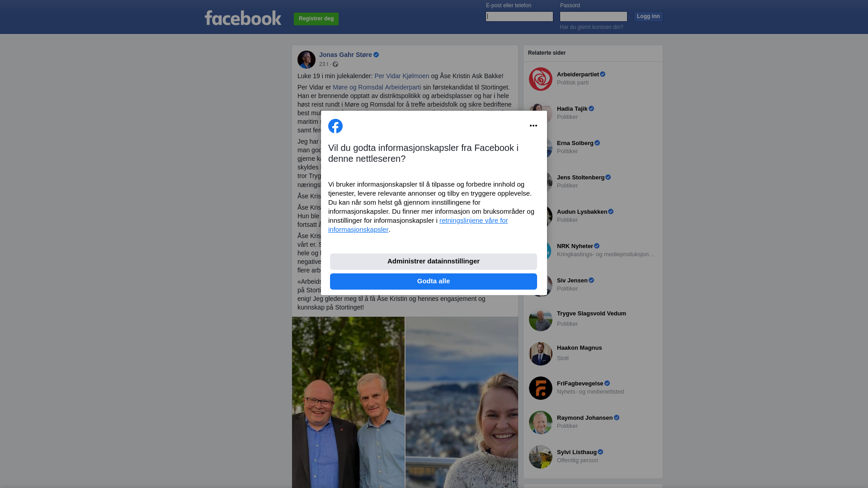Focus the Passord input field

click(594, 17)
